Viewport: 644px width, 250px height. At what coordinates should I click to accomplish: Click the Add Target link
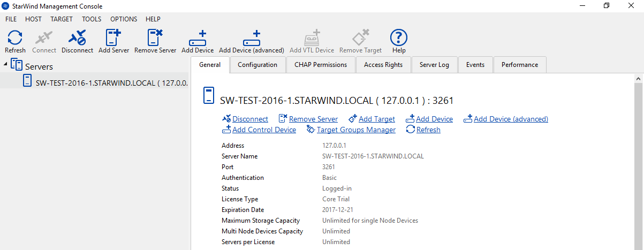tap(376, 119)
